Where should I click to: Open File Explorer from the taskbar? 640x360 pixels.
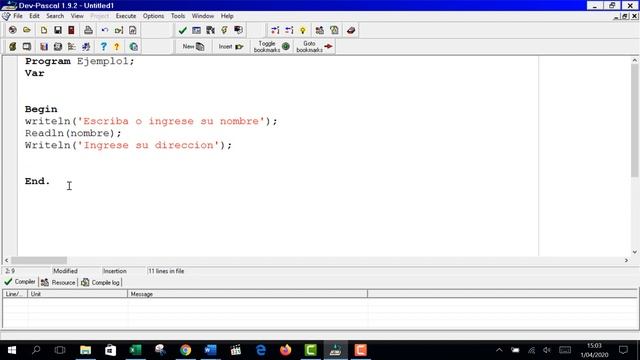[85, 350]
